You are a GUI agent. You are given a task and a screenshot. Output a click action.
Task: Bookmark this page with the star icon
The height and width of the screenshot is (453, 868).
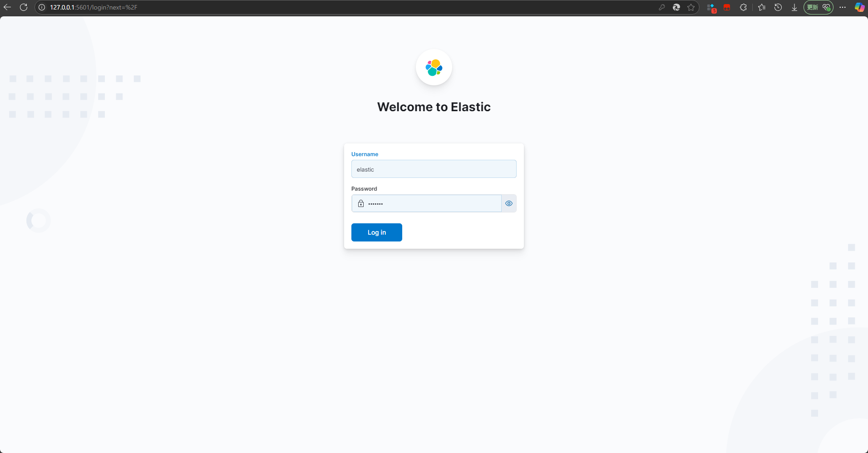click(x=691, y=7)
